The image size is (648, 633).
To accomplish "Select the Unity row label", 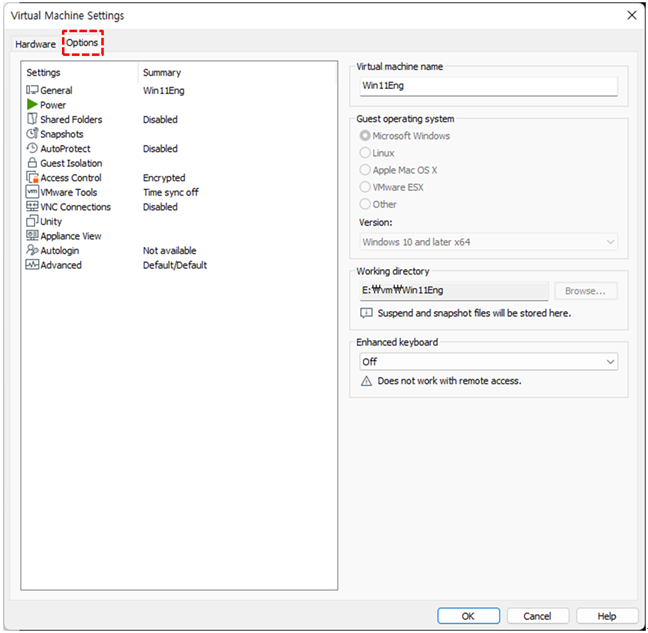I will 51,221.
